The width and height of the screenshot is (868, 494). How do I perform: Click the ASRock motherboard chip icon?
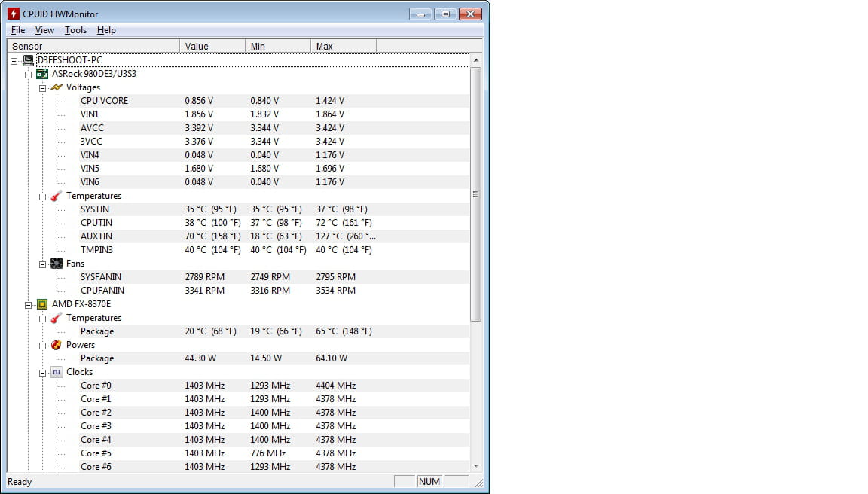[x=42, y=74]
